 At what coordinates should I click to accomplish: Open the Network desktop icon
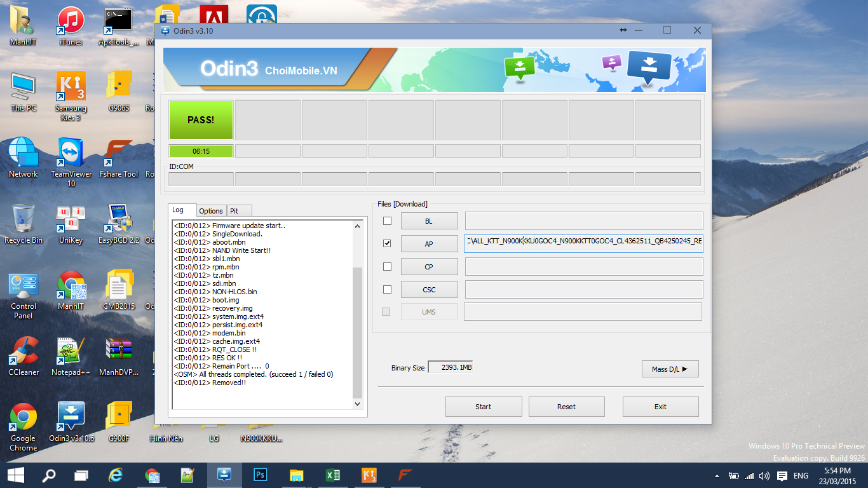click(24, 158)
